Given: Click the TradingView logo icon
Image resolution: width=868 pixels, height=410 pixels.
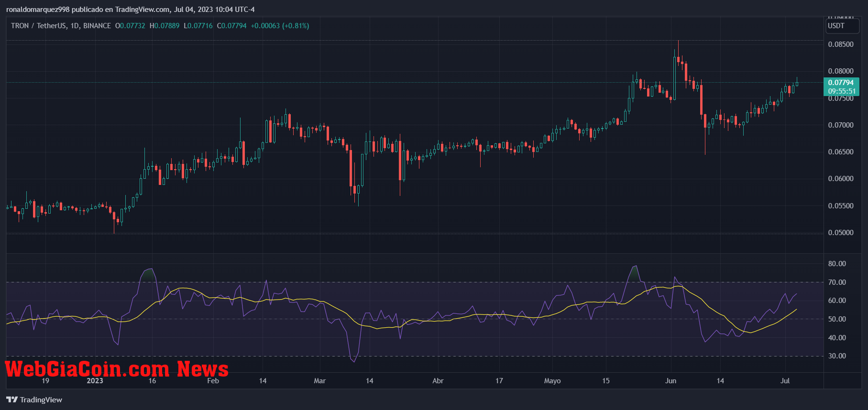Looking at the screenshot, I should tap(12, 399).
